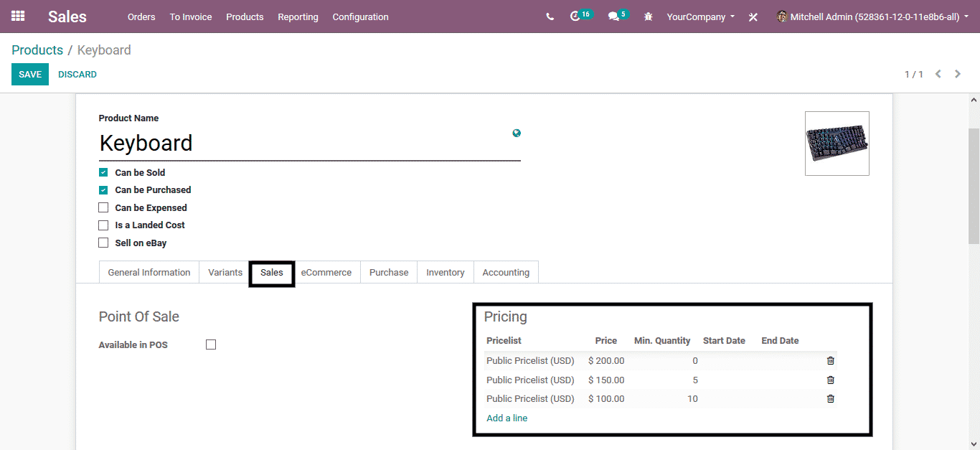Open the chat messages icon
The height and width of the screenshot is (450, 980).
point(613,17)
